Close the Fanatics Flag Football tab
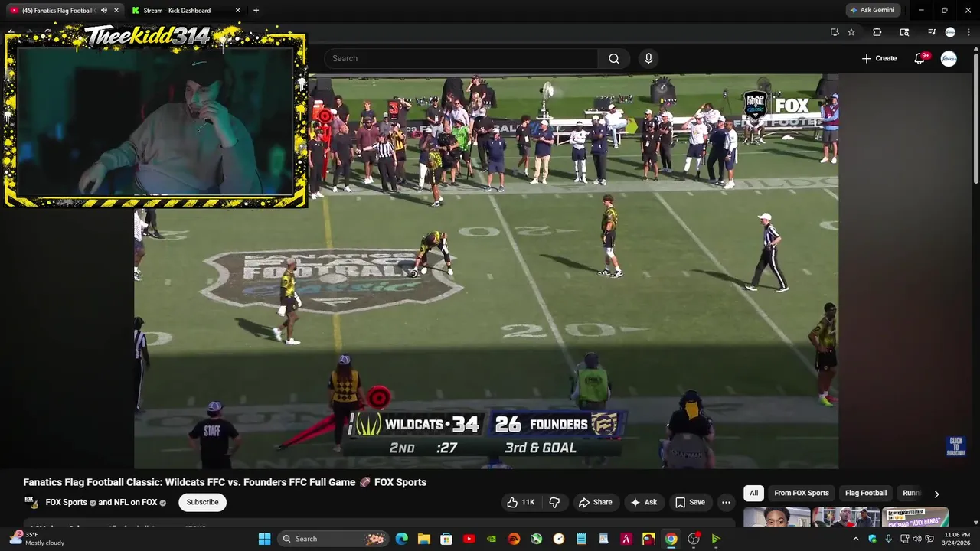Screen dimensions: 980x551 tap(116, 11)
